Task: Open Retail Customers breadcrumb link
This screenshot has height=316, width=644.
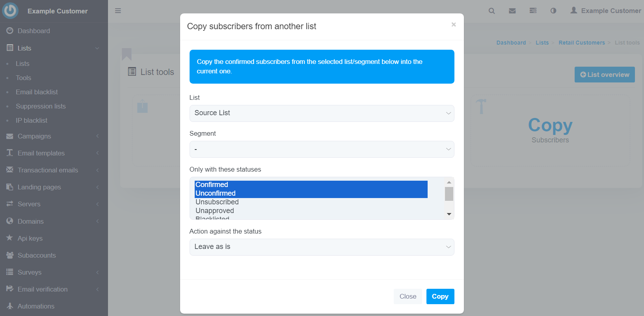Action: tap(581, 43)
